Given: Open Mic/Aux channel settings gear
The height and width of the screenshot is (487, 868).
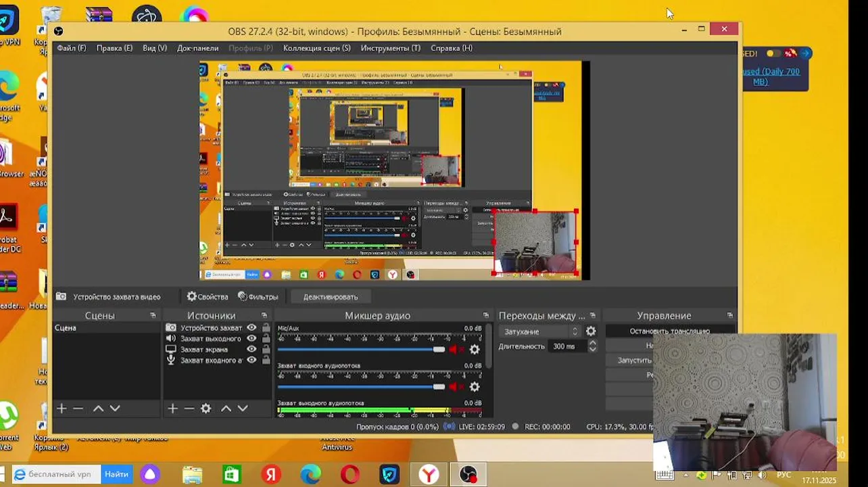Looking at the screenshot, I should [475, 349].
